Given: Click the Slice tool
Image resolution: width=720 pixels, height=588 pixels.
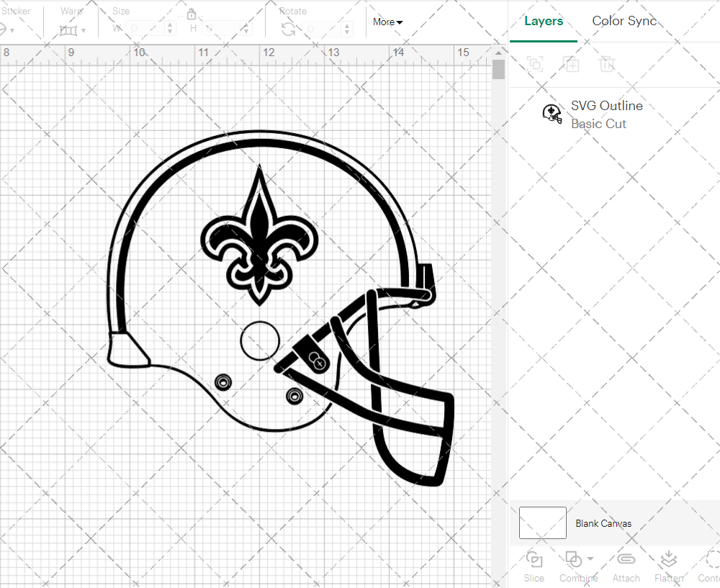Looking at the screenshot, I should pos(534,567).
